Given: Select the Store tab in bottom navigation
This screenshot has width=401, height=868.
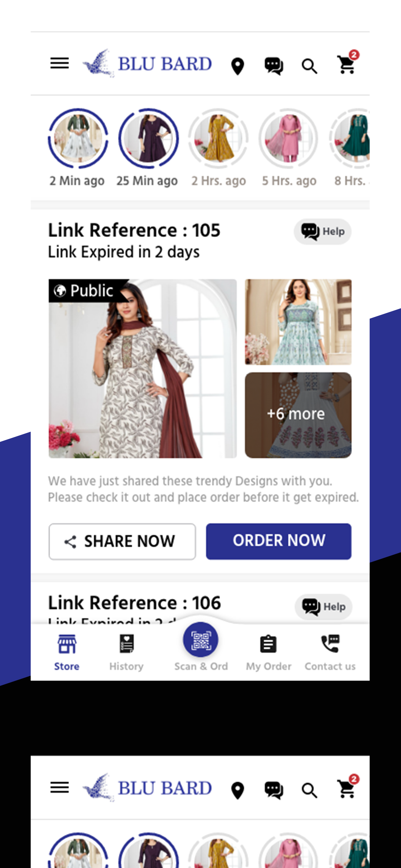Looking at the screenshot, I should (67, 652).
